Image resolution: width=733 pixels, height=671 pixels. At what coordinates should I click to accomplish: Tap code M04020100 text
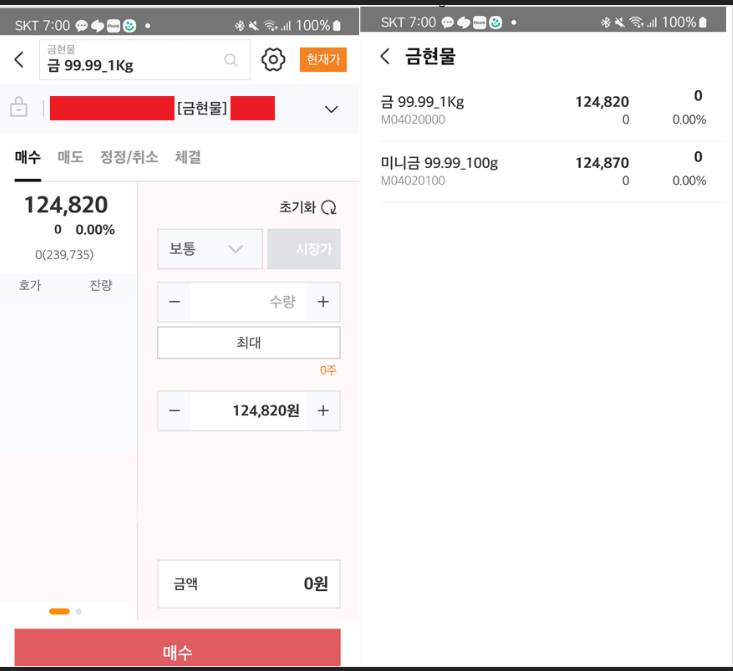pos(413,180)
